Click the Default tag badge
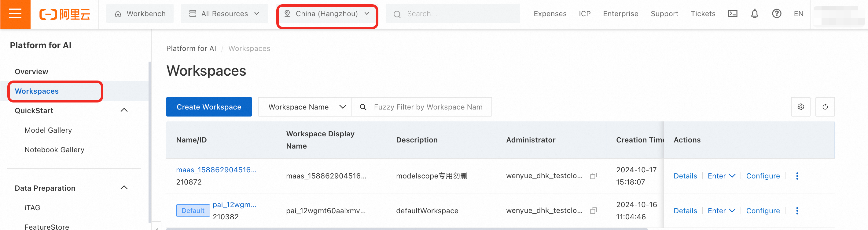 pos(193,210)
